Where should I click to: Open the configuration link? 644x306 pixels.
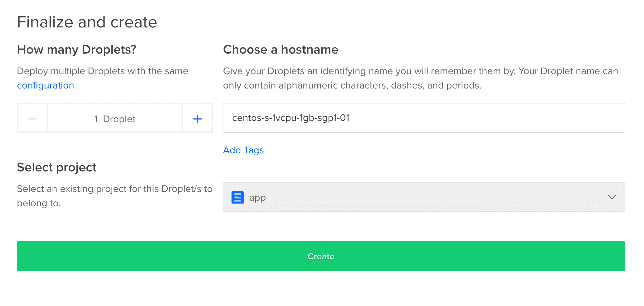[46, 85]
